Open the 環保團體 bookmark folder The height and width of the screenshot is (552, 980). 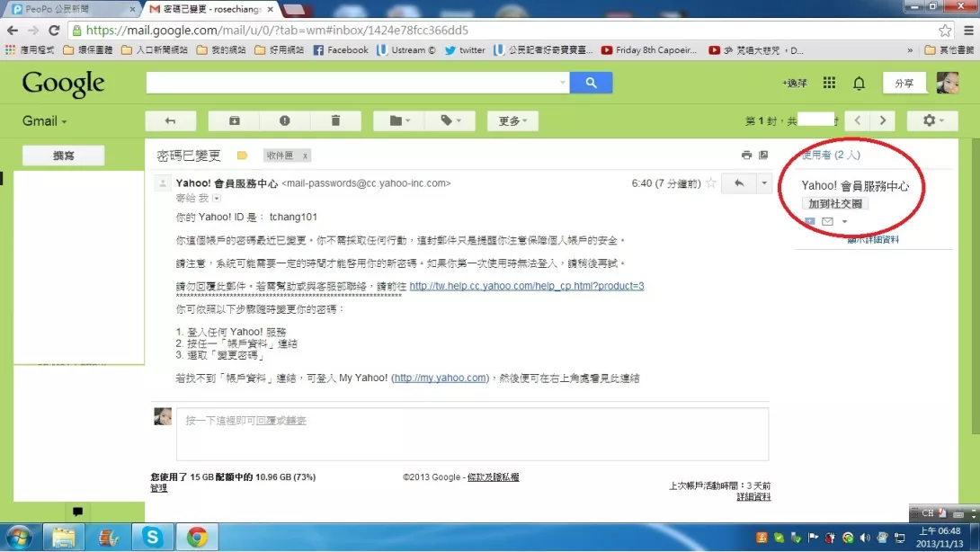[x=88, y=50]
